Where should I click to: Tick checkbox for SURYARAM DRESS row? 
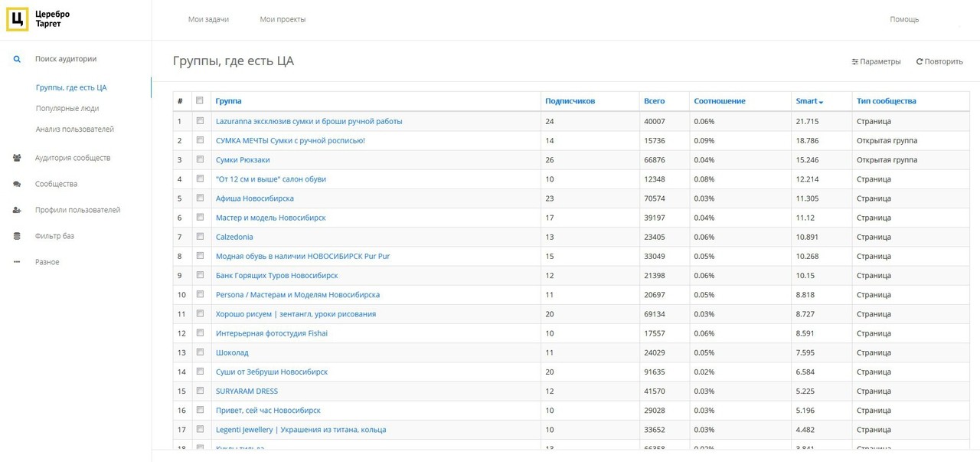pos(200,391)
